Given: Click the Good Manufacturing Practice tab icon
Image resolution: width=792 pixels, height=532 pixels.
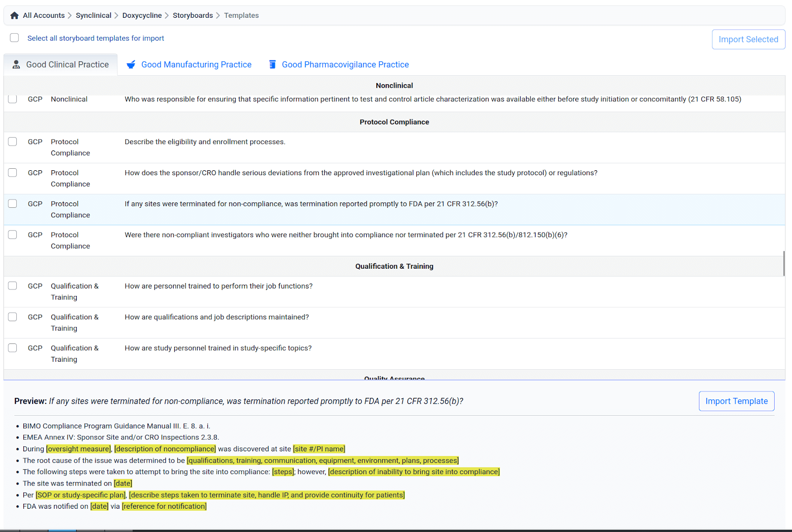Looking at the screenshot, I should coord(131,65).
